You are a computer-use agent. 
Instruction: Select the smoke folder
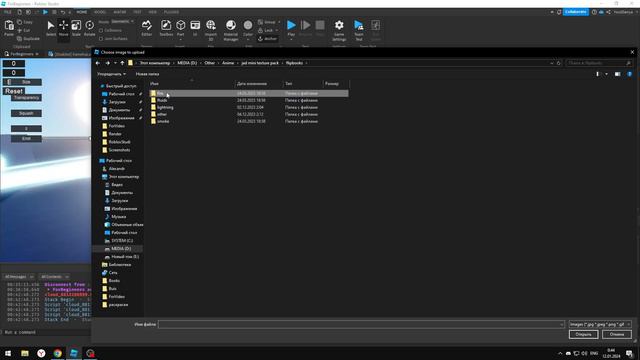163,121
